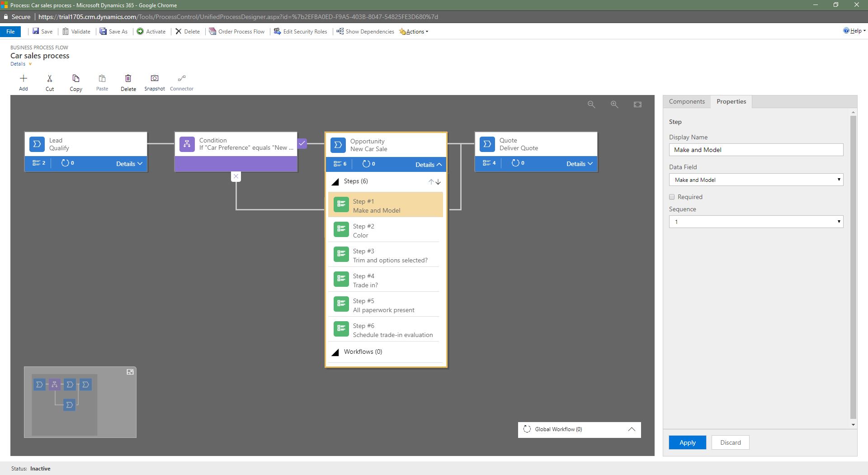Click the Apply button

[x=687, y=442]
